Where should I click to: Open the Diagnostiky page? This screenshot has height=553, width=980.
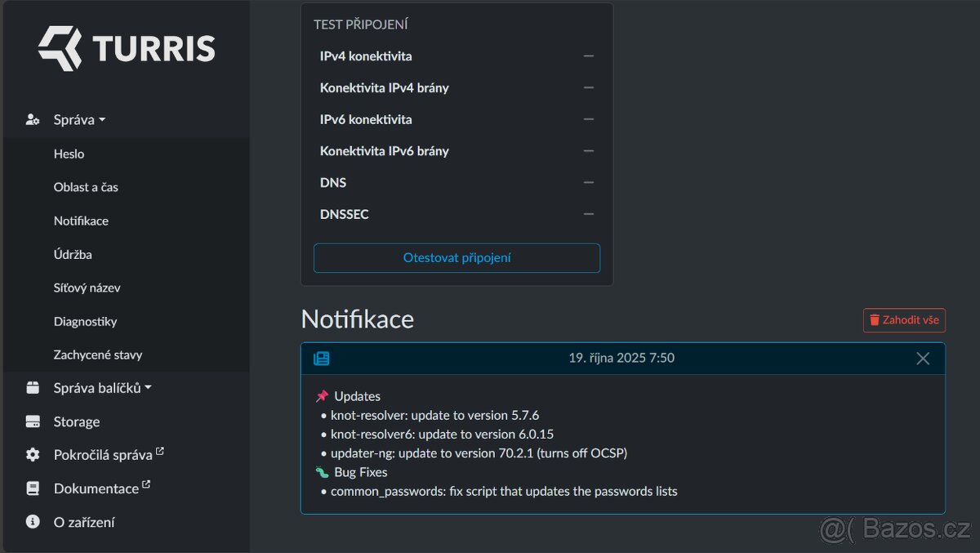point(85,321)
